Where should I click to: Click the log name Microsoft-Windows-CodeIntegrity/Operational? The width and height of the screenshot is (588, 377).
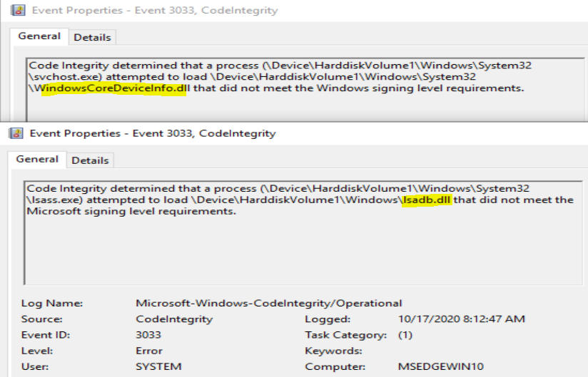click(x=268, y=304)
